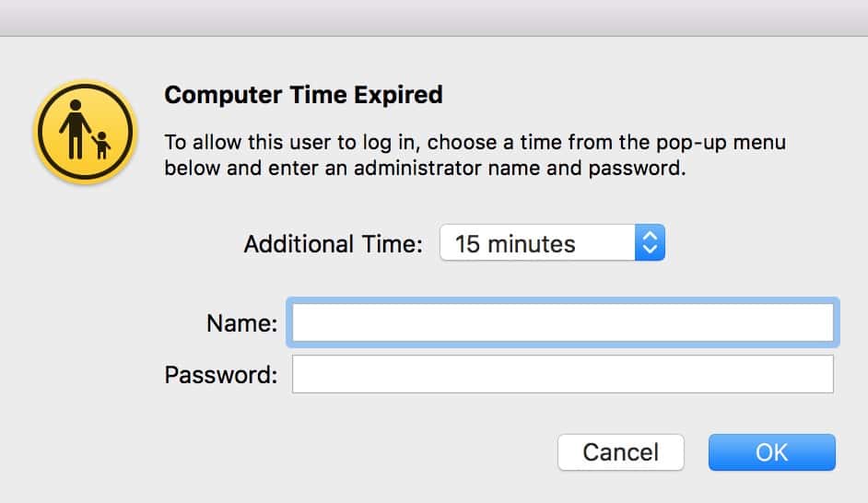This screenshot has width=868, height=503.
Task: Confirm with the blue OK button
Action: 771,452
